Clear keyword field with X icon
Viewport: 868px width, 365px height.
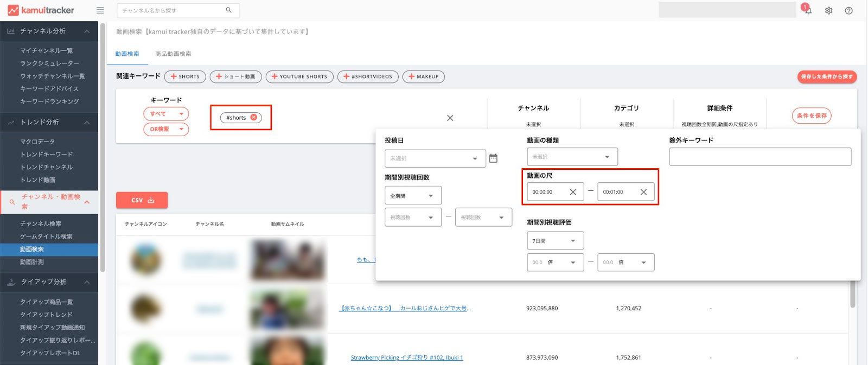(450, 118)
